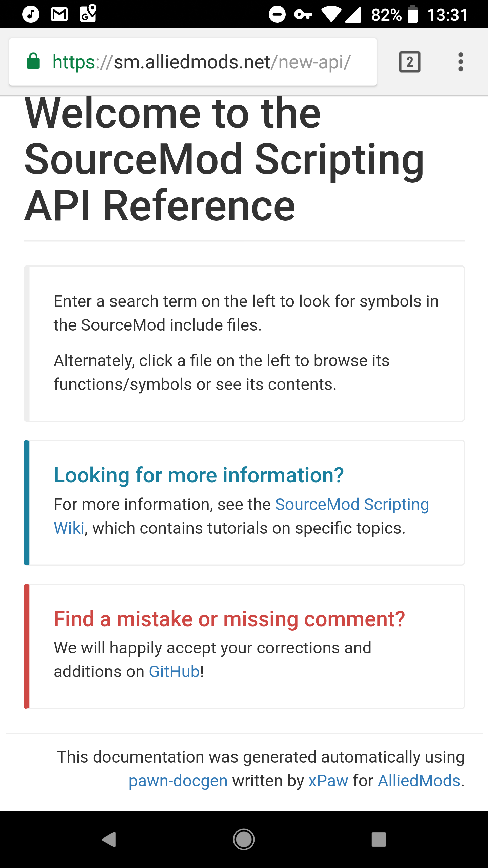This screenshot has height=868, width=488.
Task: Tap the Gmail notification icon
Action: [x=59, y=14]
